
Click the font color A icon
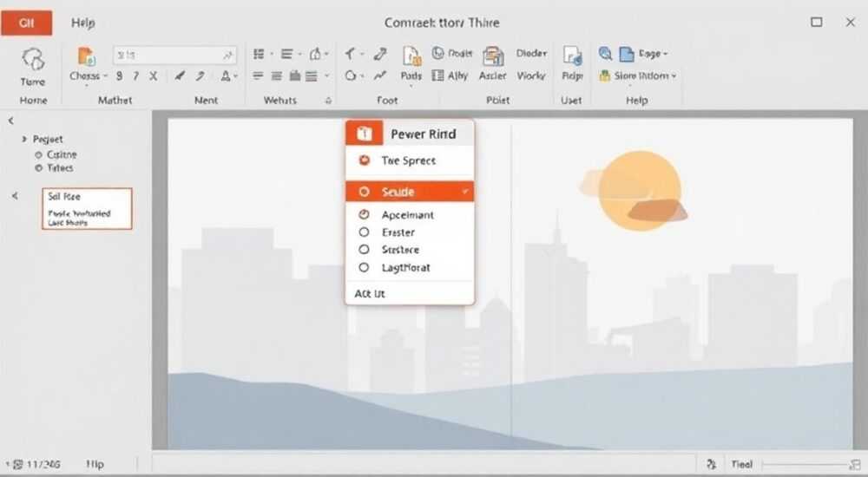click(226, 75)
